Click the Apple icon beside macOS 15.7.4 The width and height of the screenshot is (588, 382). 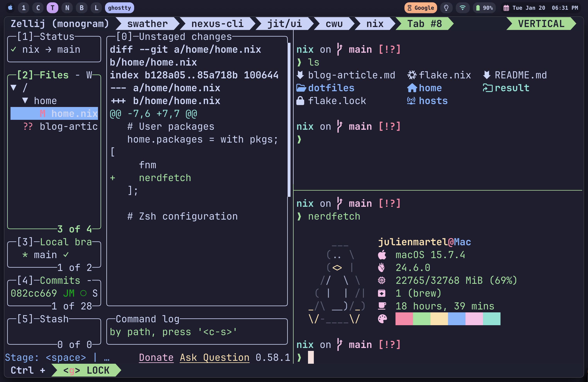pyautogui.click(x=382, y=255)
